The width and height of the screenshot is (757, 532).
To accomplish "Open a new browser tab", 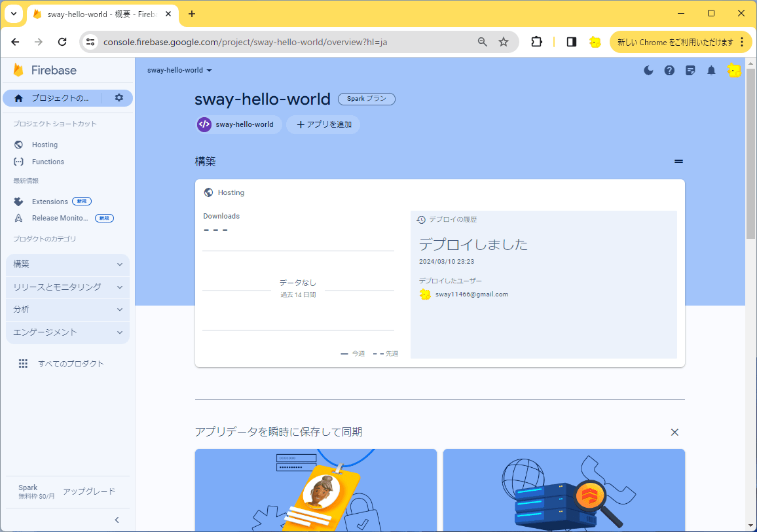I will [x=192, y=14].
